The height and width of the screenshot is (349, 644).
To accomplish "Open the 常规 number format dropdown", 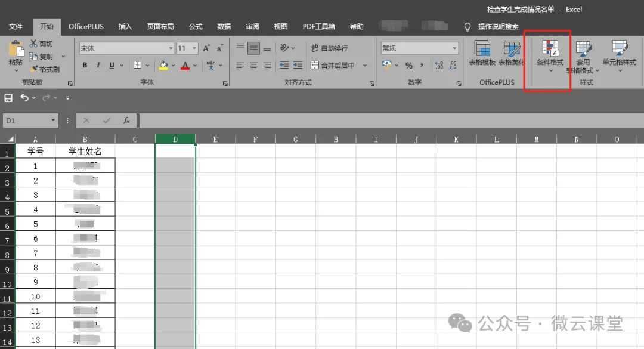I will (454, 48).
